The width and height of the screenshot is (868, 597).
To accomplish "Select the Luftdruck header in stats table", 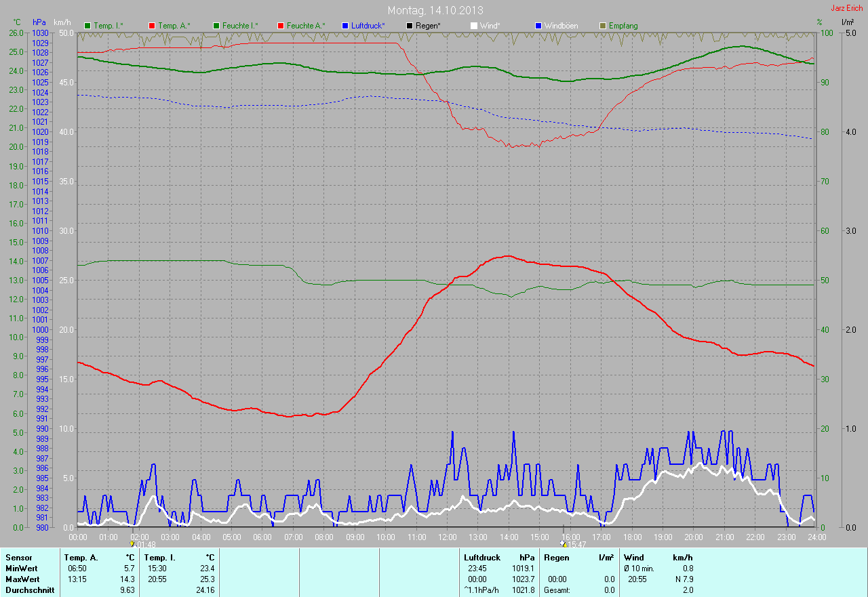I will pos(481,557).
